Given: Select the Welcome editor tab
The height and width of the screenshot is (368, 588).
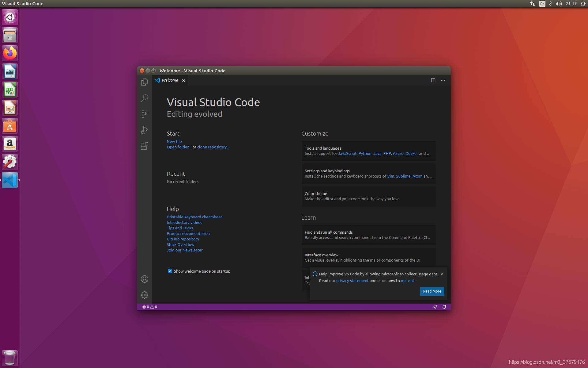Looking at the screenshot, I should (x=170, y=80).
